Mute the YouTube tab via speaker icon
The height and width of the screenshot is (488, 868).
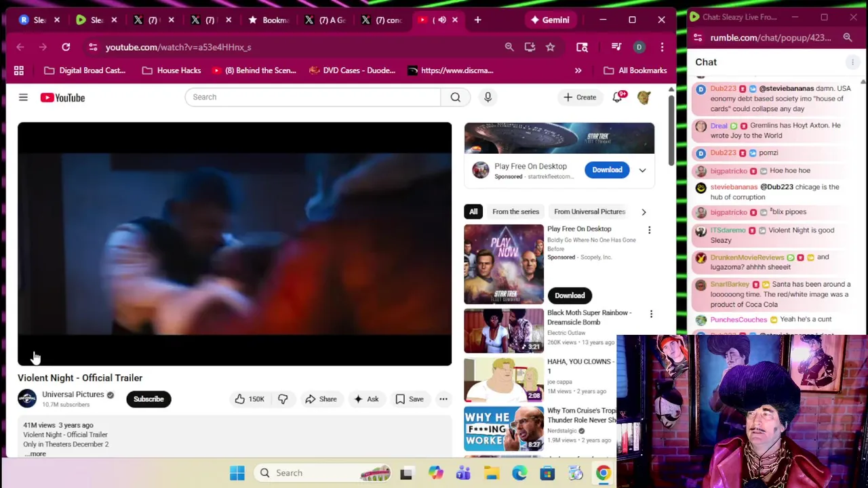pos(442,20)
